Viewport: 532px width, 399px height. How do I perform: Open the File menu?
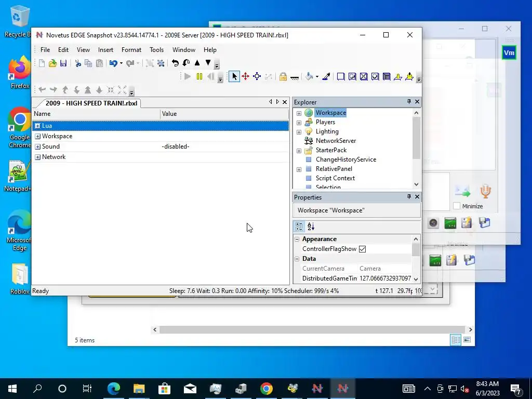pos(45,49)
